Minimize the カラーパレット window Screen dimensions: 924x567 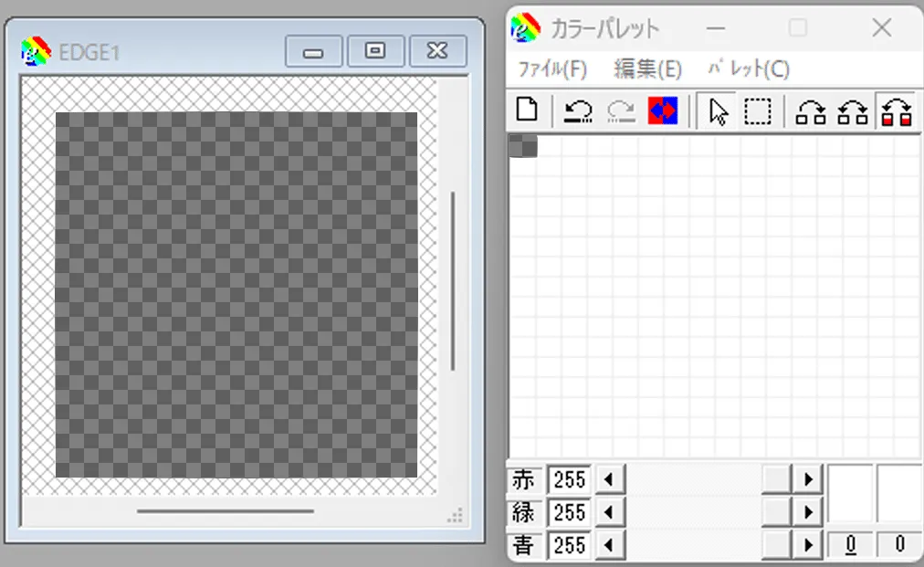(716, 27)
